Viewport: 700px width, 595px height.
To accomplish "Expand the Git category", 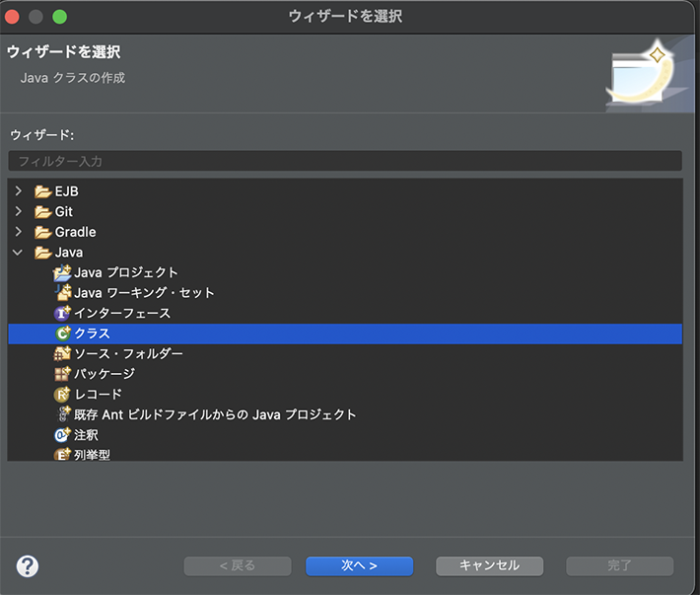I will coord(19,211).
